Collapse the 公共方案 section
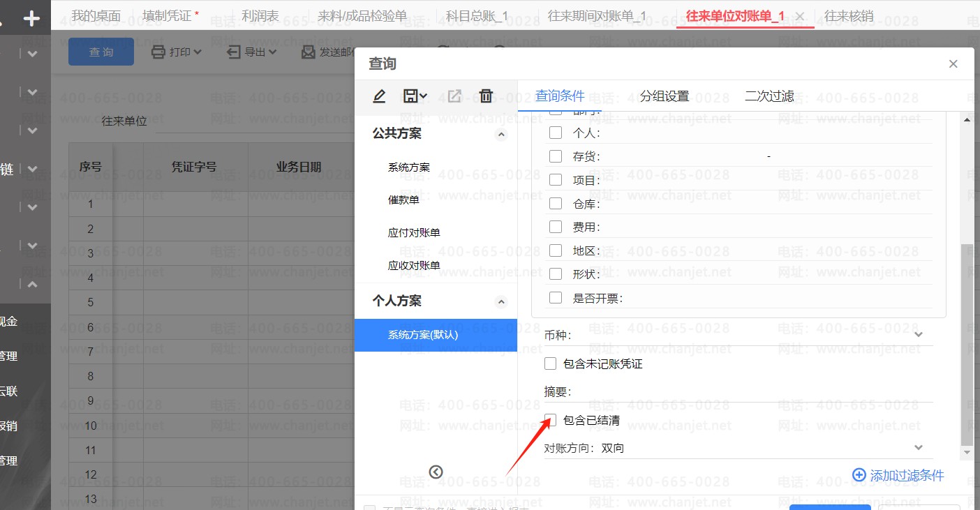Viewport: 980px width, 510px height. tap(501, 135)
